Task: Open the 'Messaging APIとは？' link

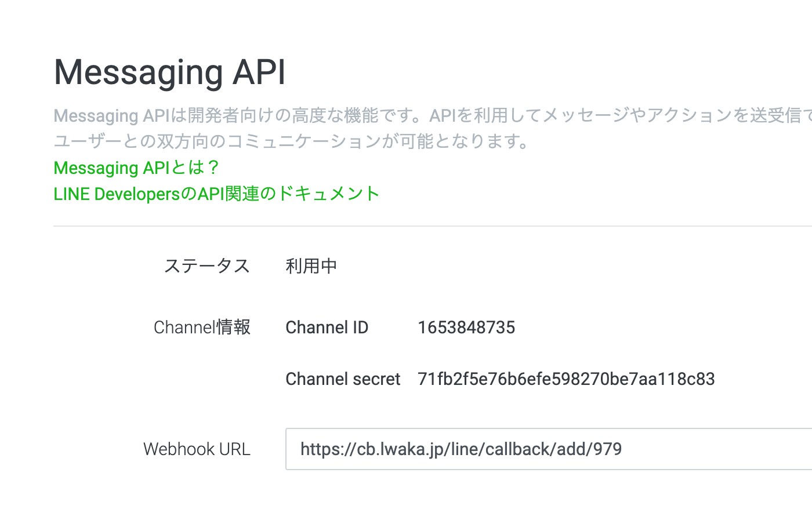Action: tap(136, 168)
